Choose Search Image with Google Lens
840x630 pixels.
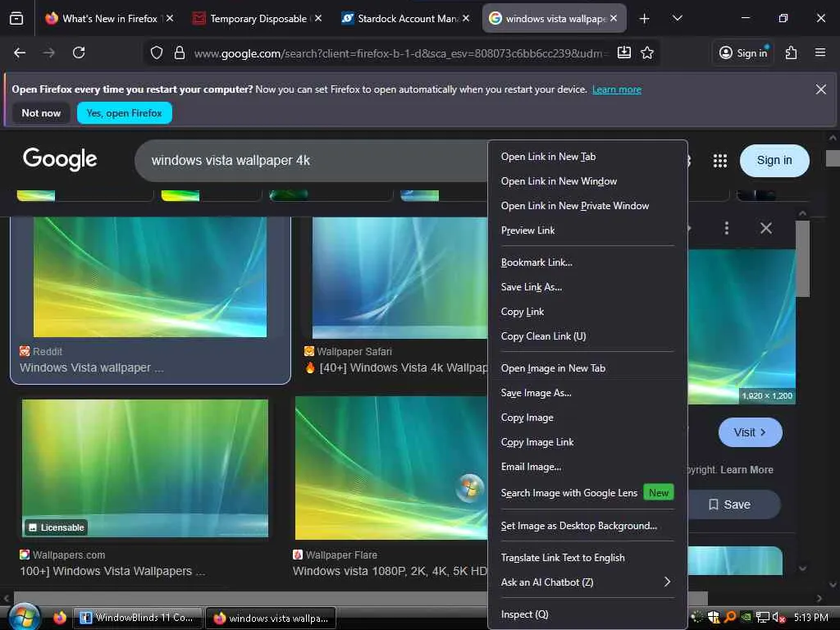587,493
